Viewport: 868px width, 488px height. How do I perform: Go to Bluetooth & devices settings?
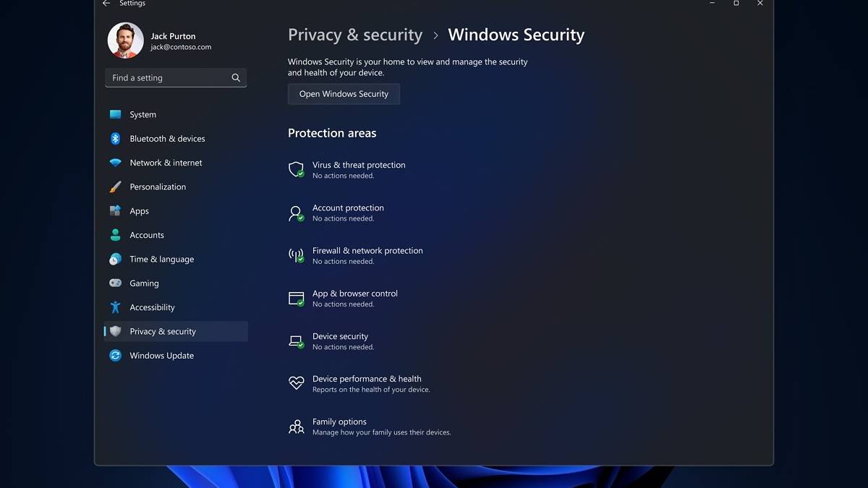176,139
